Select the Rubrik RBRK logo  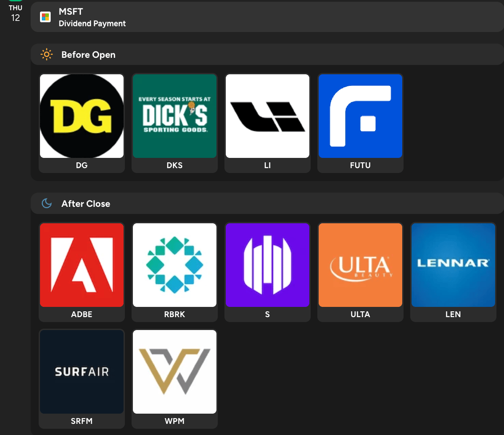click(175, 265)
